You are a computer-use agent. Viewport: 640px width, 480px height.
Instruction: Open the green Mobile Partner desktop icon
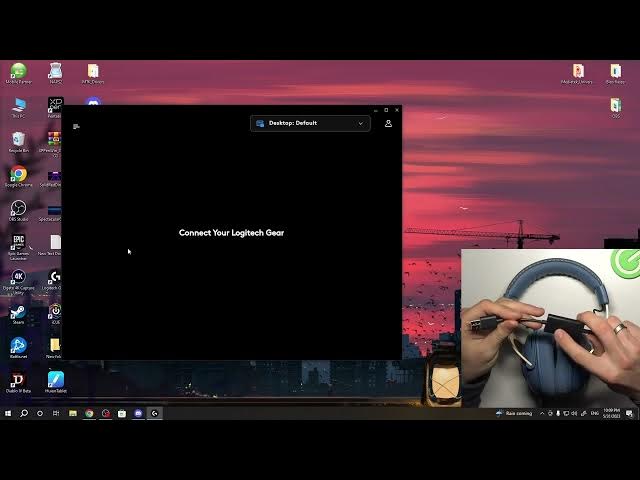pos(18,73)
